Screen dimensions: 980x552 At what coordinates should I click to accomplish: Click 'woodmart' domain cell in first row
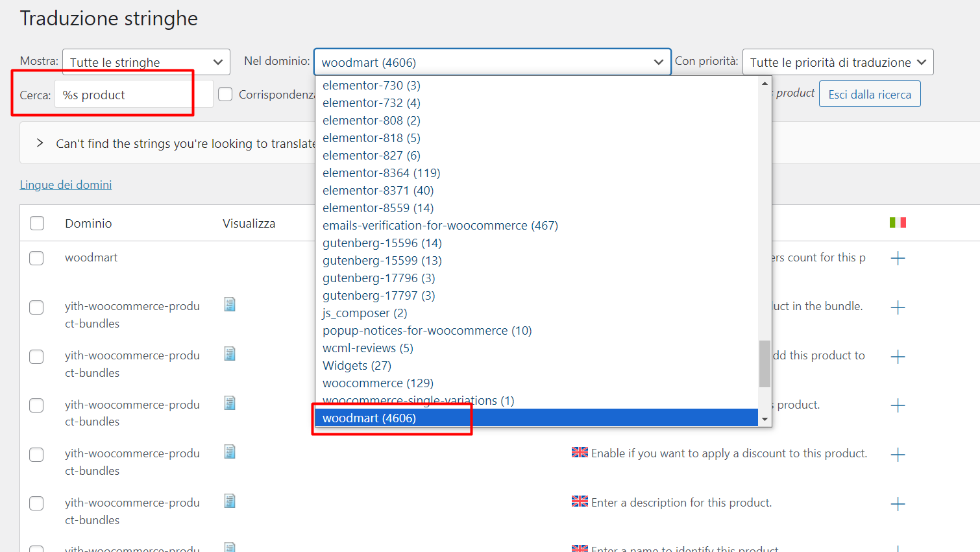(92, 258)
